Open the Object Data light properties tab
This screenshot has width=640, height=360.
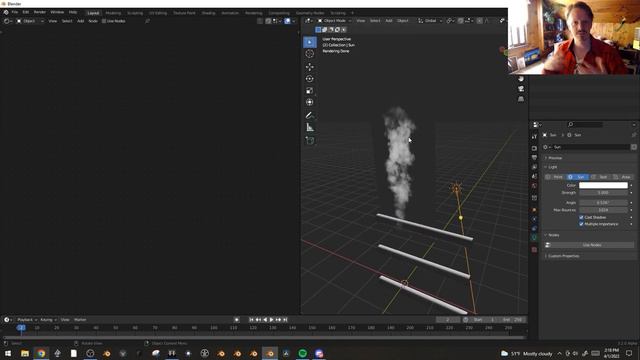point(534,238)
